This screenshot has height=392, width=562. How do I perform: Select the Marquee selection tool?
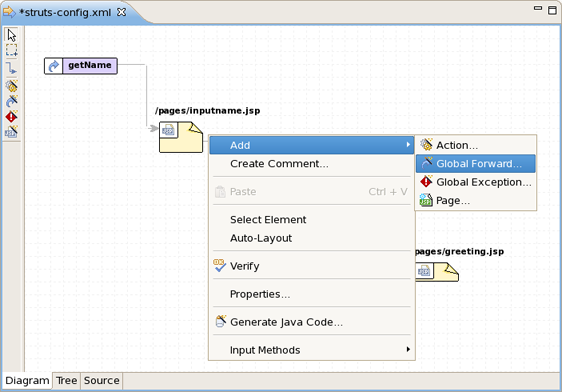point(11,50)
